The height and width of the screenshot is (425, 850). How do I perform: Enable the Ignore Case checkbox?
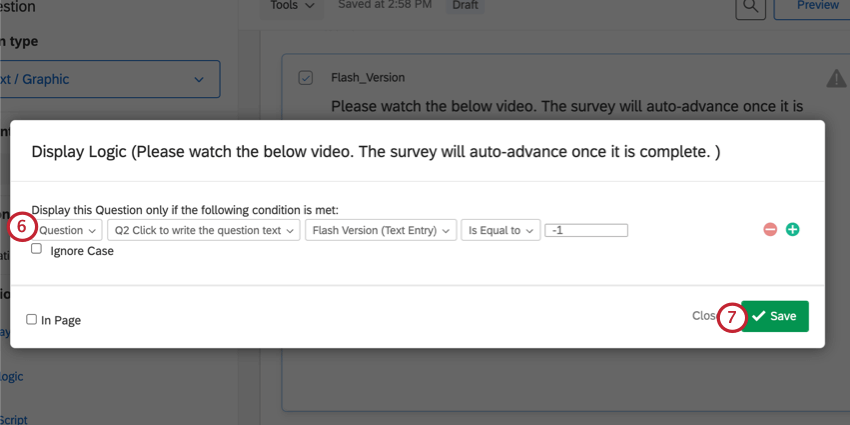point(37,249)
